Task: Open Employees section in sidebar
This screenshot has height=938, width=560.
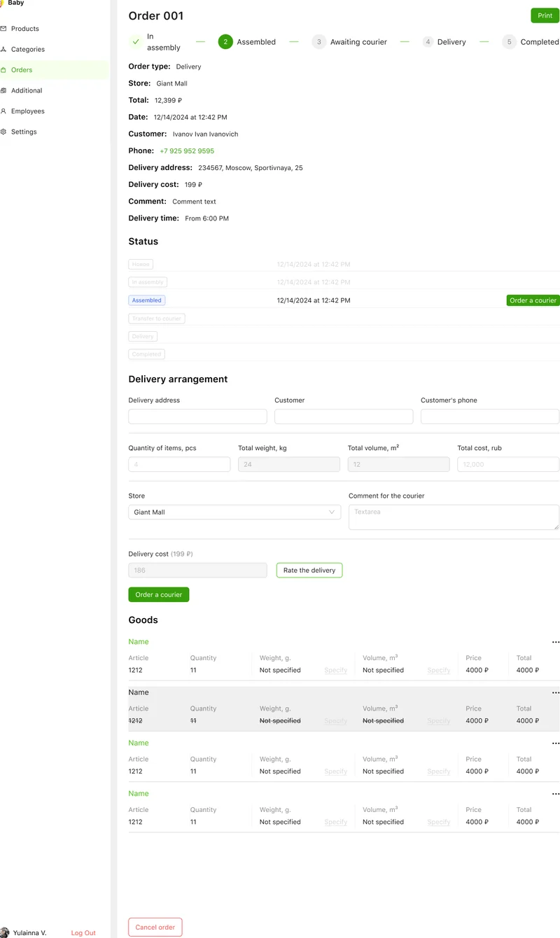Action: [28, 111]
